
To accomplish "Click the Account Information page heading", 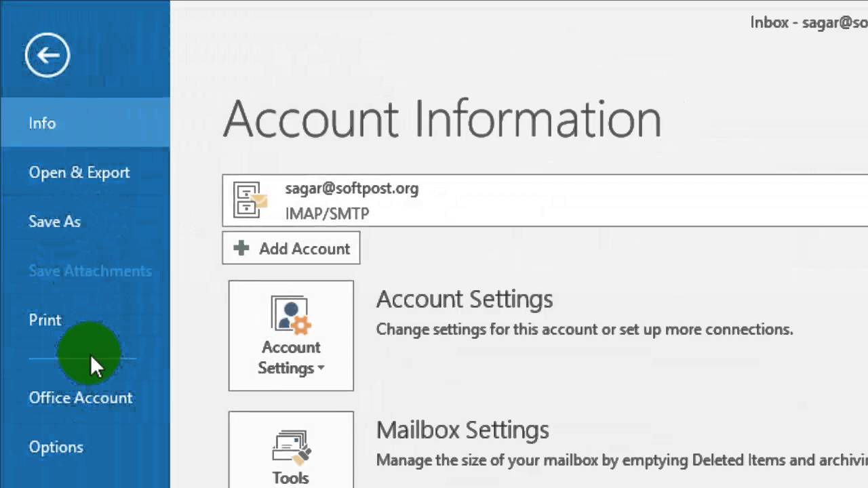I will [441, 119].
